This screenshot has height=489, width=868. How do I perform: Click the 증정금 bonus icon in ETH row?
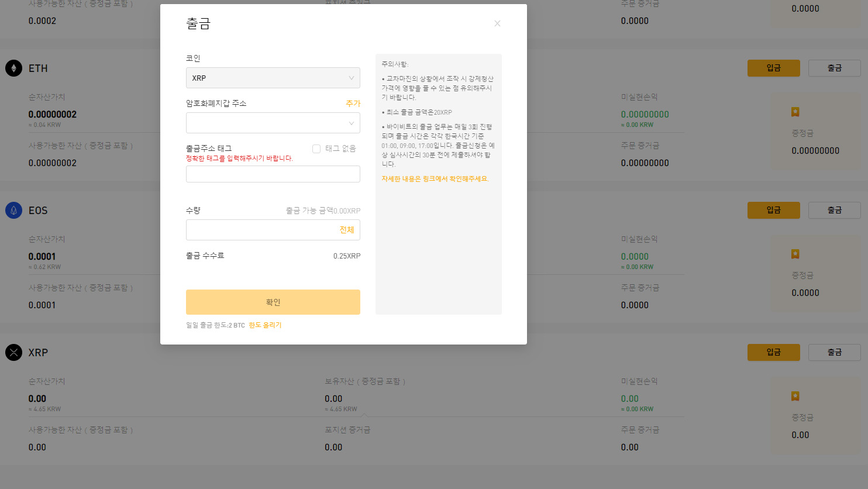[795, 112]
